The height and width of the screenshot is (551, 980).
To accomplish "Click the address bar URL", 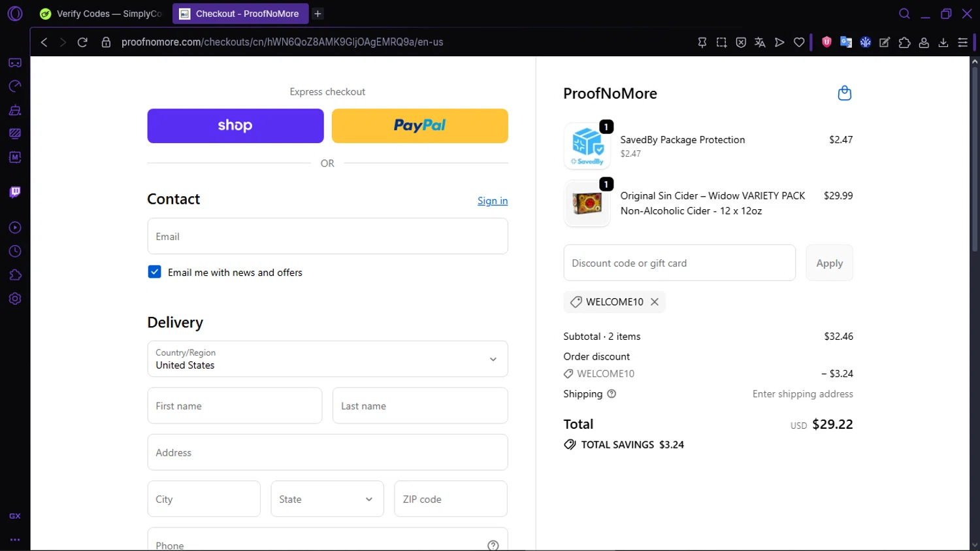I will click(x=282, y=42).
